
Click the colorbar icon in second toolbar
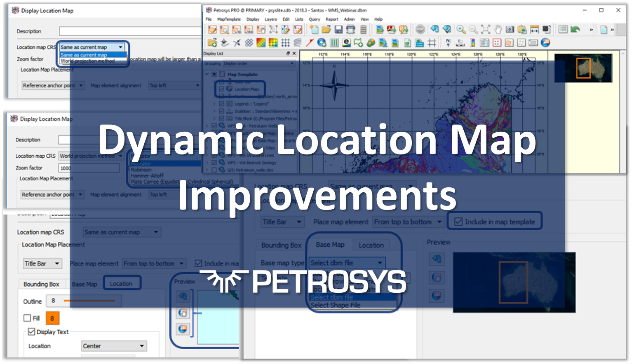point(472,42)
